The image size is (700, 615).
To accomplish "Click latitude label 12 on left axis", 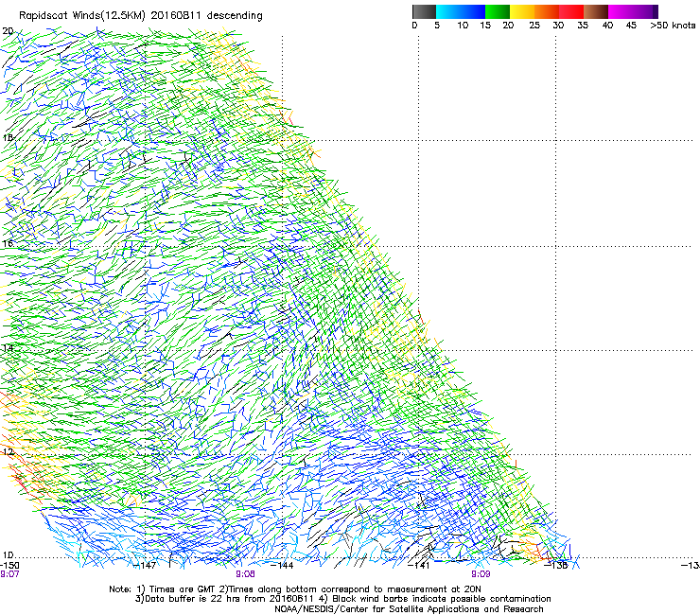I will coord(8,452).
